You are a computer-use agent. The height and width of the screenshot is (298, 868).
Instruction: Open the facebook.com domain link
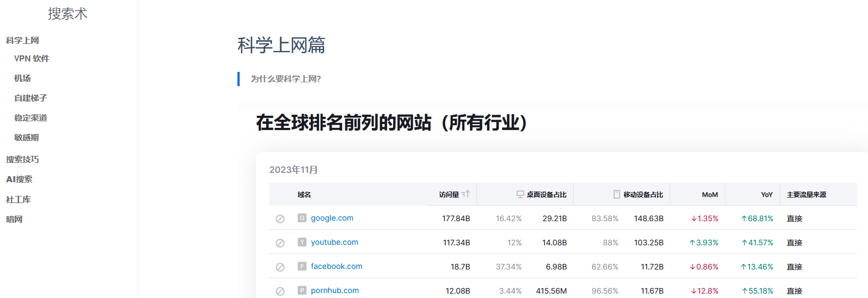[x=336, y=266]
